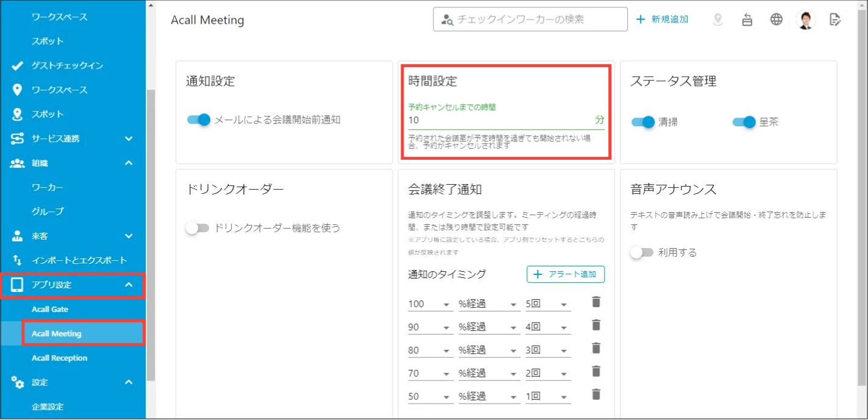
Task: Open the 2回 repeat count dropdown
Action: pyautogui.click(x=548, y=373)
